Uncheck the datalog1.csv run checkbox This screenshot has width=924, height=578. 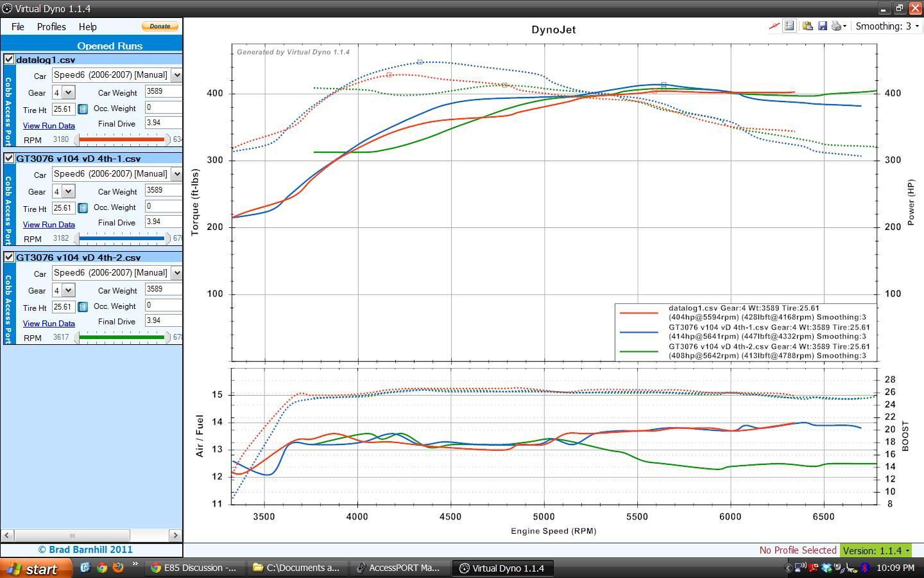coord(9,59)
